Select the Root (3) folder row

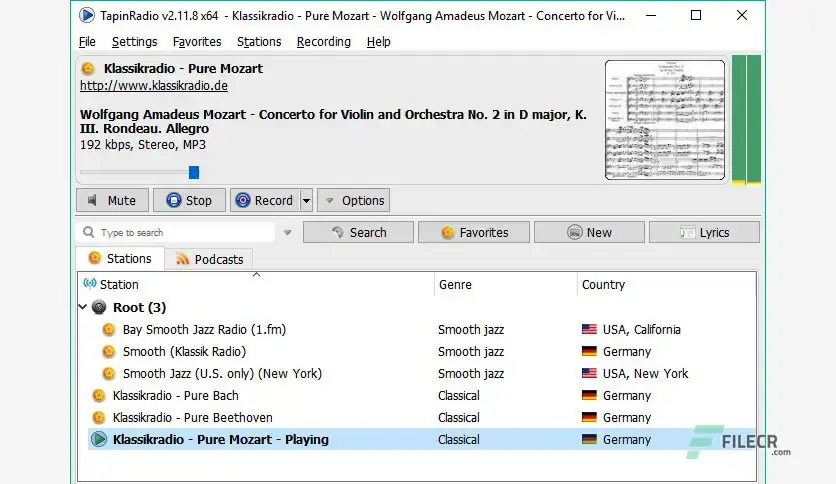(x=417, y=308)
